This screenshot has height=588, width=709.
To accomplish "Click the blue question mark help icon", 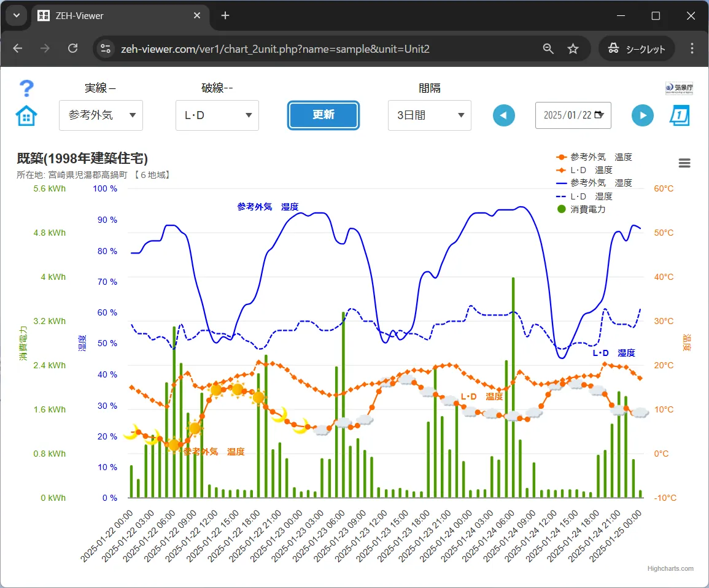I will (26, 88).
